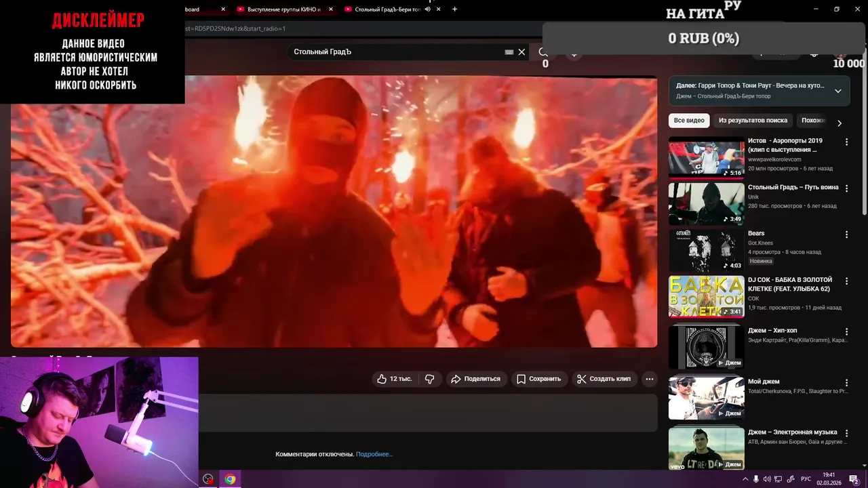Save video with the Сохранить button

click(539, 379)
